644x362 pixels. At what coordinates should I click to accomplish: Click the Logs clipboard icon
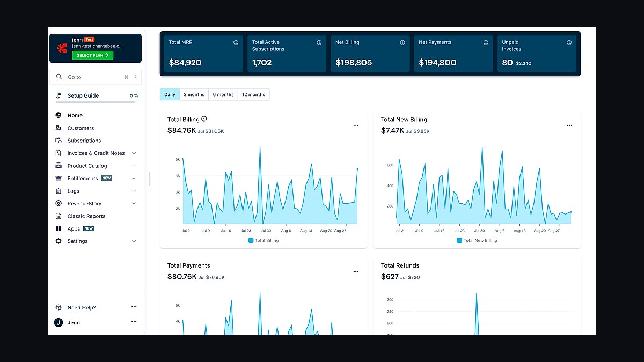coord(58,191)
